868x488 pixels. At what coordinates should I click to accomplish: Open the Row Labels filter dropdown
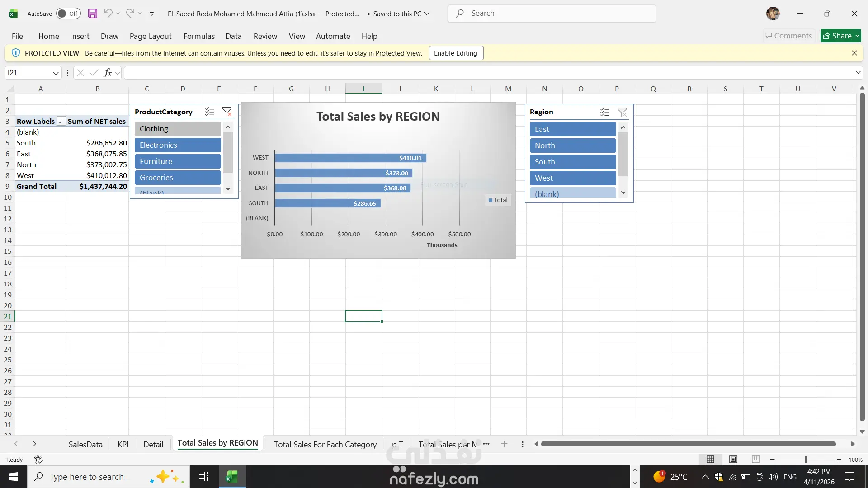pyautogui.click(x=61, y=122)
